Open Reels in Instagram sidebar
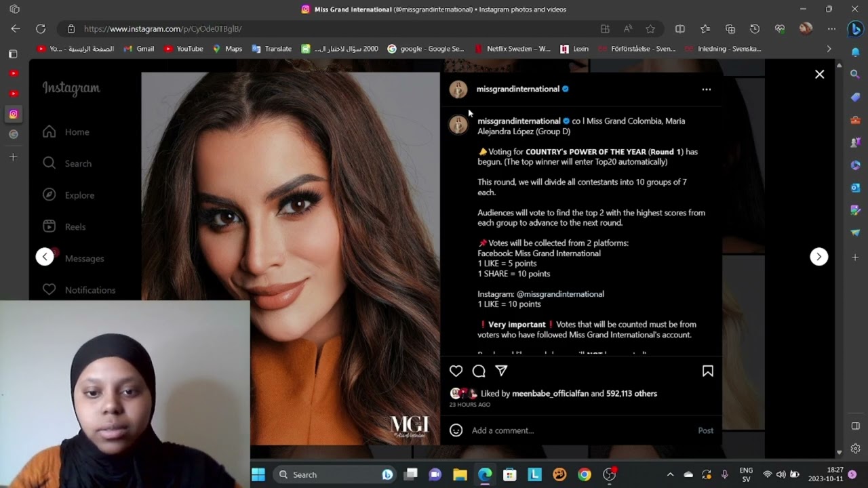Viewport: 868px width, 488px height. pyautogui.click(x=64, y=226)
